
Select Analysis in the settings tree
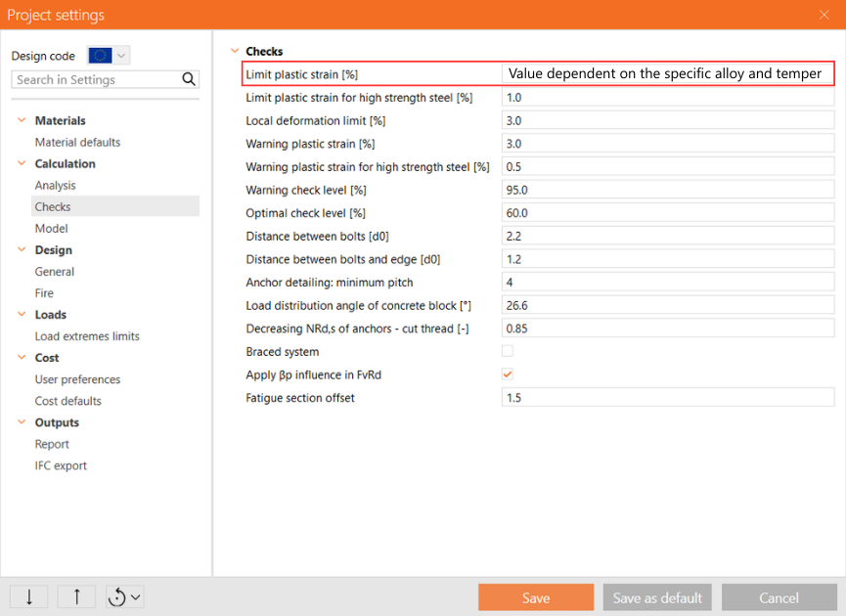pos(55,186)
